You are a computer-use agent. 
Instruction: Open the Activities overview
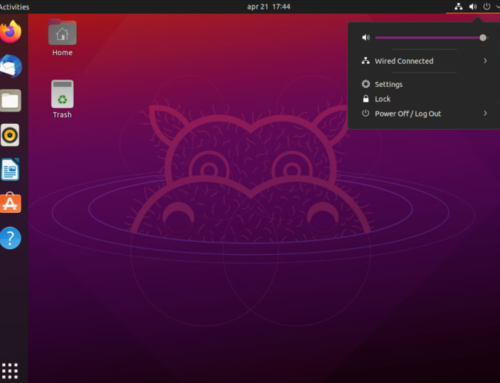click(x=14, y=7)
